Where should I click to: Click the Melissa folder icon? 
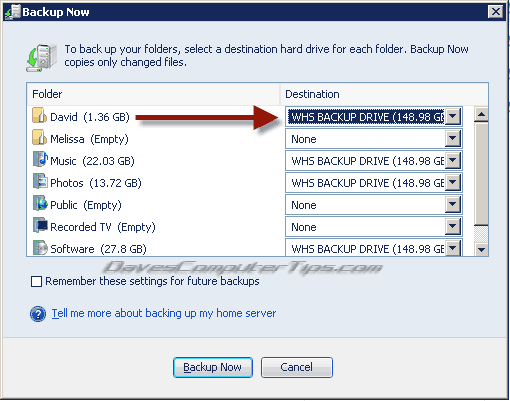[x=39, y=137]
